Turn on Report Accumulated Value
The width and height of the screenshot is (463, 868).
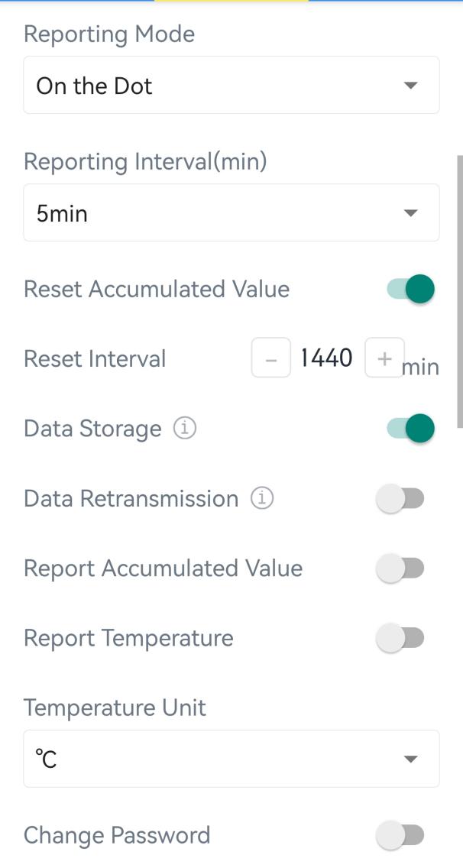[401, 568]
